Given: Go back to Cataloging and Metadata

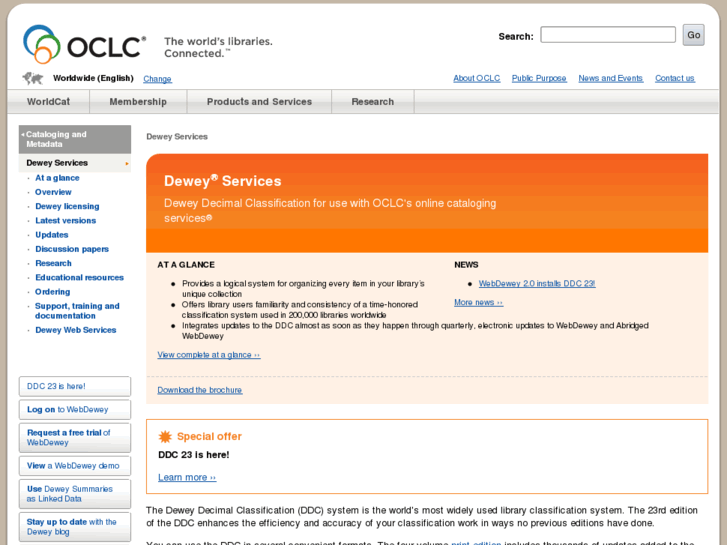Looking at the screenshot, I should pos(75,139).
